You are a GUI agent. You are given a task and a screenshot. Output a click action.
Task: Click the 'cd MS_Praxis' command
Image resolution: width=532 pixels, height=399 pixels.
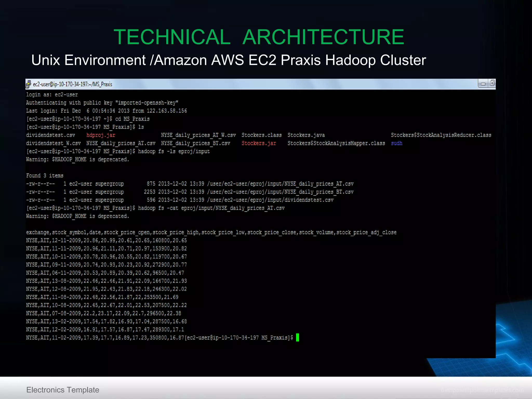132,119
